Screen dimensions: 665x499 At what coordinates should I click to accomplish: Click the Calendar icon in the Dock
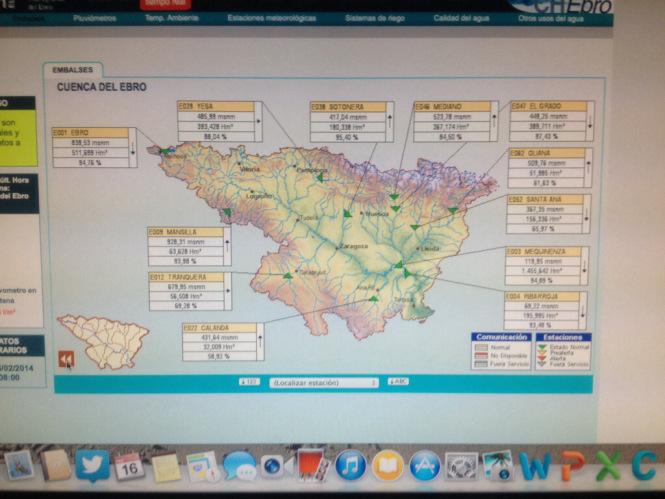tap(128, 466)
